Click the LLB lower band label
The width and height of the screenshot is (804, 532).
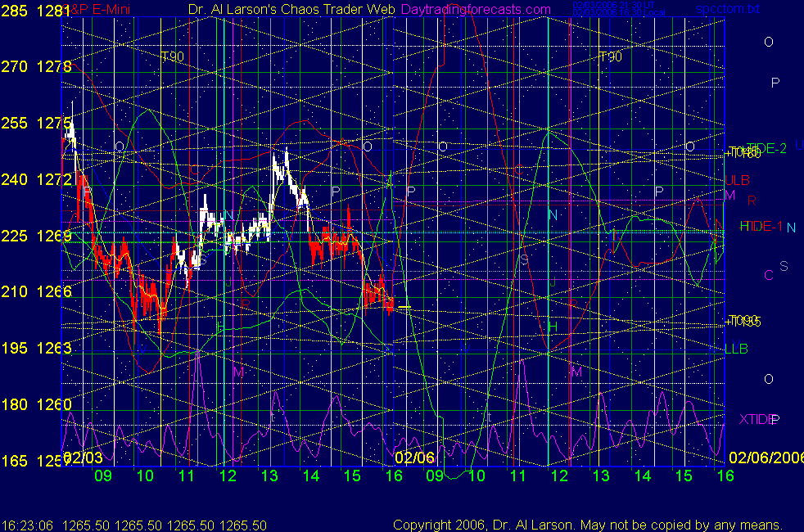point(736,349)
